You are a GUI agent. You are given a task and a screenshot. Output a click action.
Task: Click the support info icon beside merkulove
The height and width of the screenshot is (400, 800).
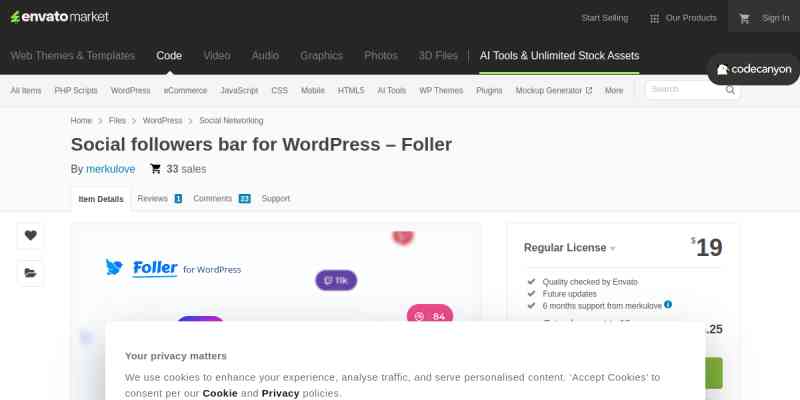click(668, 304)
